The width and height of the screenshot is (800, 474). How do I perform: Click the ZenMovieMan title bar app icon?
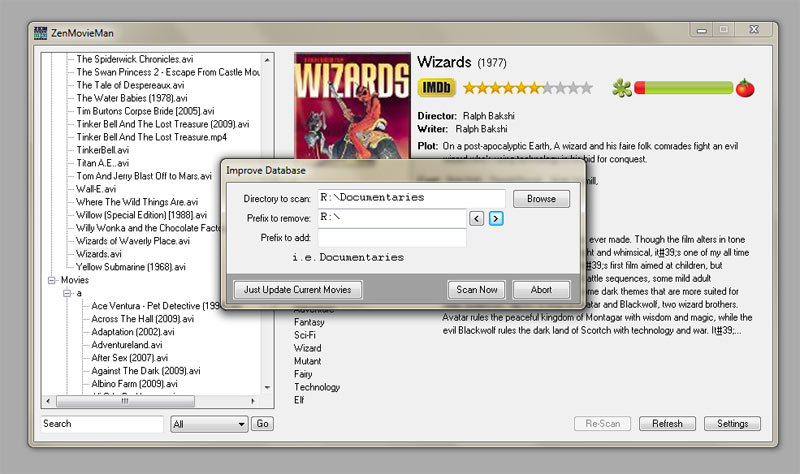(x=40, y=32)
